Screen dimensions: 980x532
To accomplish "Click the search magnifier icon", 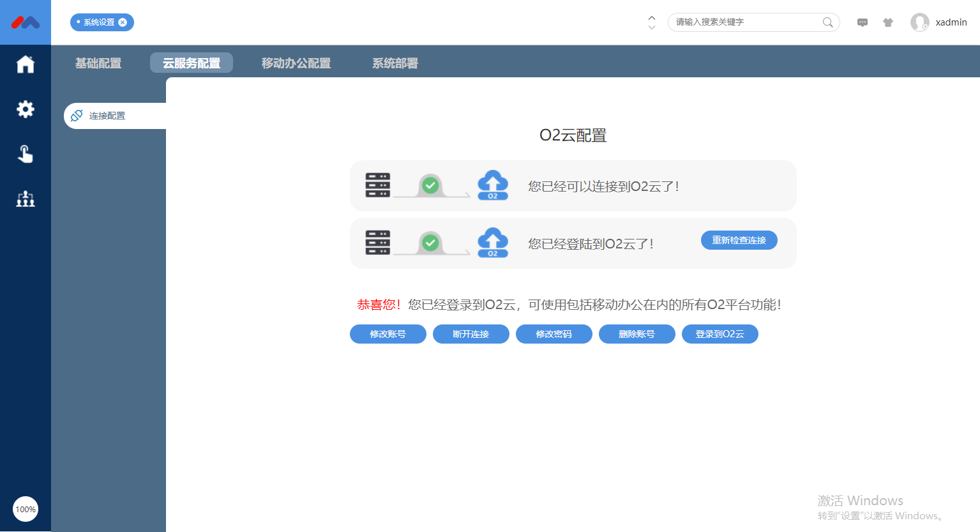I will [x=828, y=22].
